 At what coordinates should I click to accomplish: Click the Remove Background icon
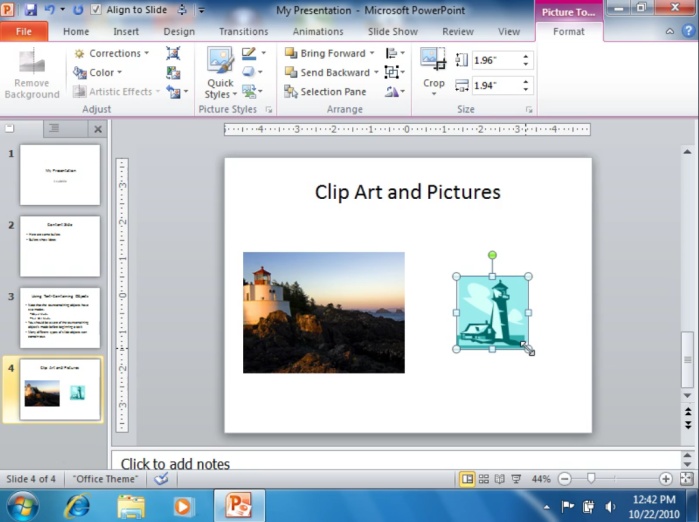[32, 62]
